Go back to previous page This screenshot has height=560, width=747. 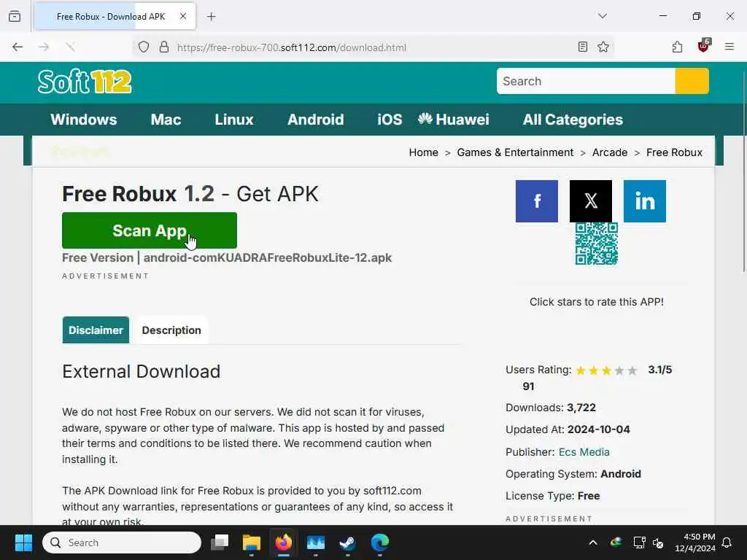pos(18,47)
